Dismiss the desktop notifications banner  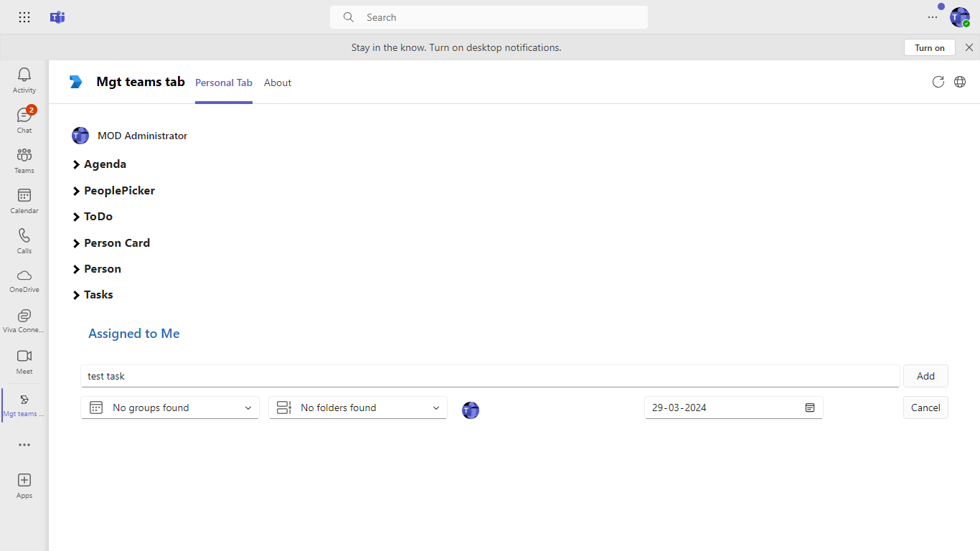pos(969,47)
